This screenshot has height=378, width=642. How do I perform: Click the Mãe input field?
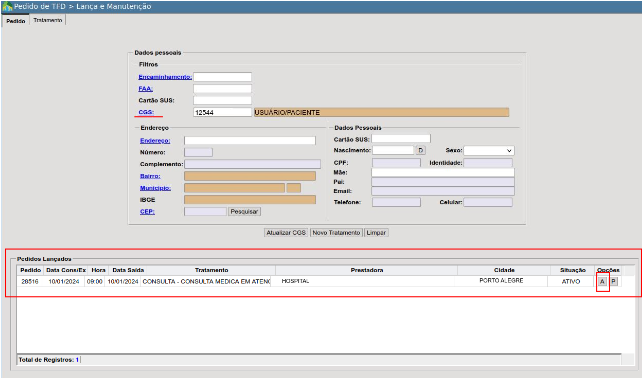[x=443, y=172]
